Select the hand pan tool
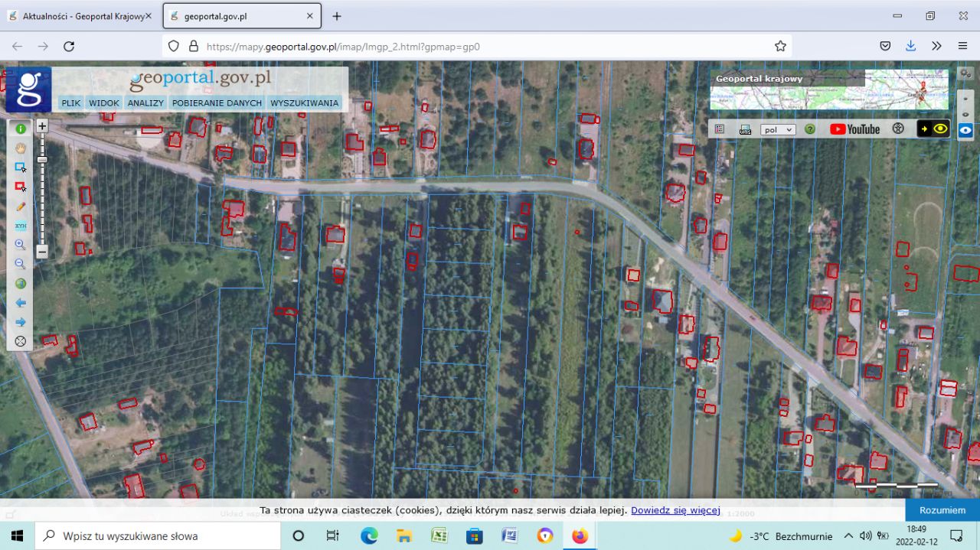980x550 pixels. point(21,148)
